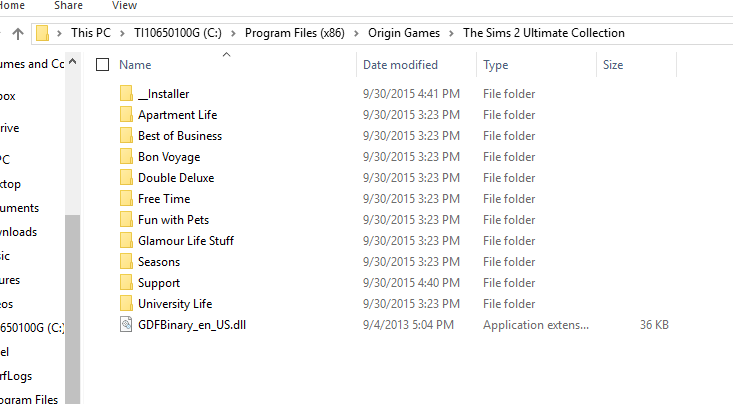Open the dropdown chevron after This PC
This screenshot has width=733, height=404.
[125, 33]
